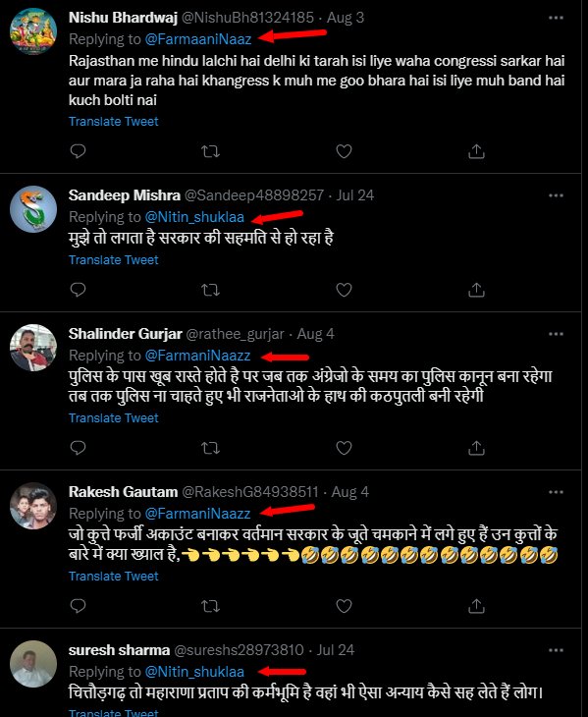The height and width of the screenshot is (717, 588).
Task: Open more options on suresh sharma's tweet
Action: point(556,650)
